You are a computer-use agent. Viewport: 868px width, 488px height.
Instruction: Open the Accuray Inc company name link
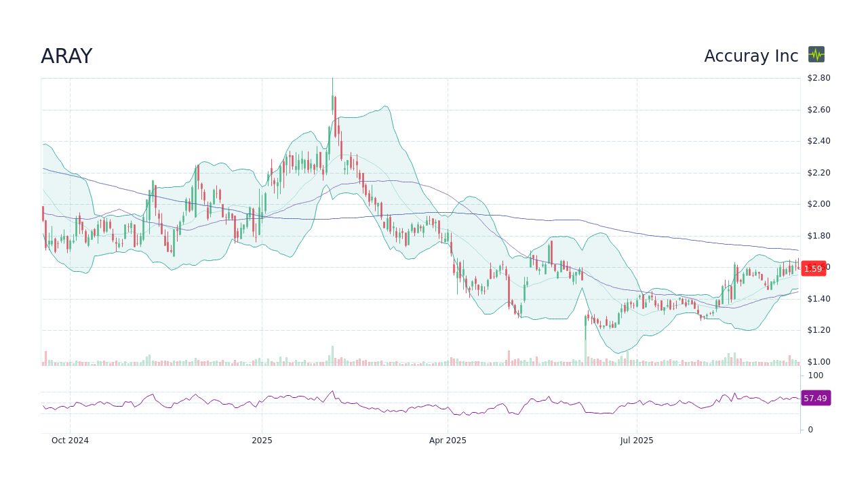pyautogui.click(x=751, y=56)
